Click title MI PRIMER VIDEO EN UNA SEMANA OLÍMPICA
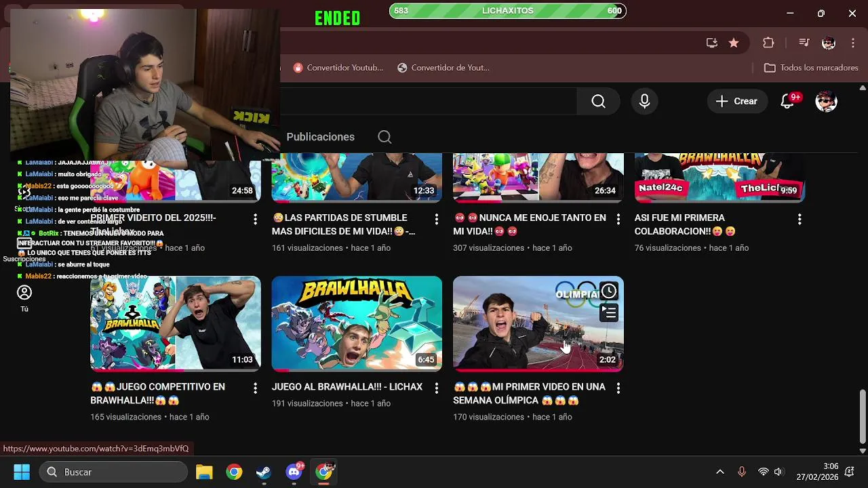 [x=529, y=394]
